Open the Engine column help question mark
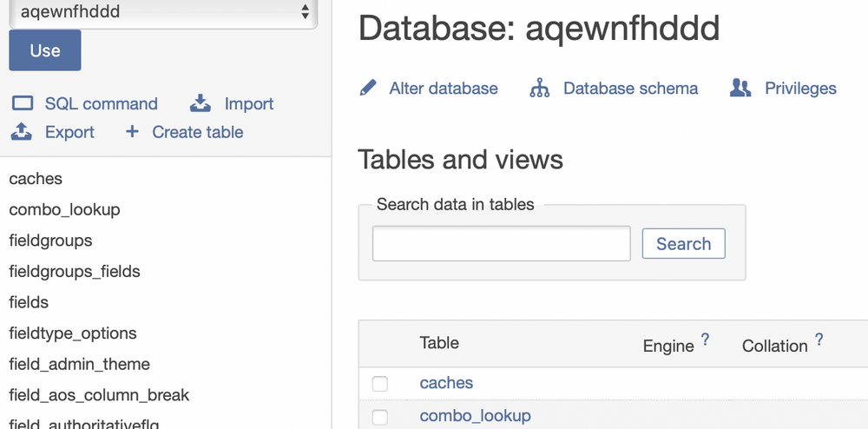The width and height of the screenshot is (868, 429). [705, 340]
